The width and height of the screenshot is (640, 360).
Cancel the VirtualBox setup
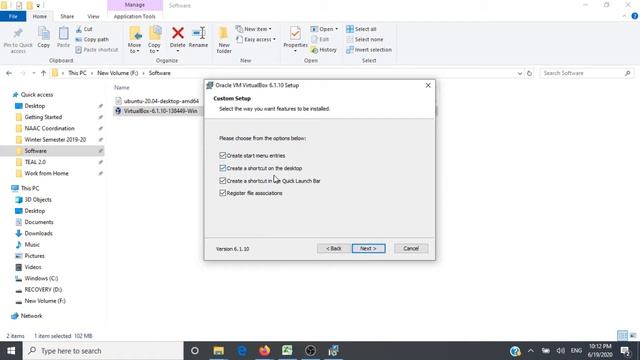(x=411, y=248)
